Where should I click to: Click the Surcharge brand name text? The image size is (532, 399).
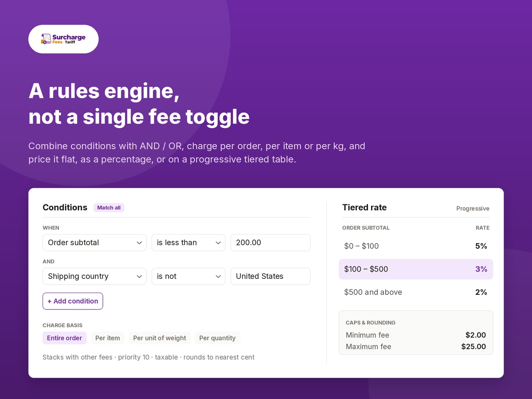pyautogui.click(x=69, y=37)
